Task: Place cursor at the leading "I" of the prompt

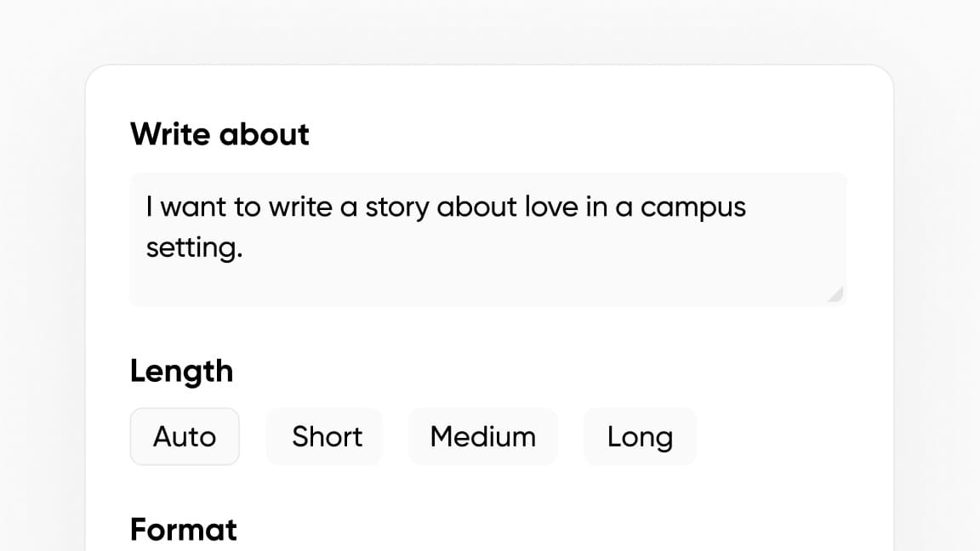Action: click(x=150, y=207)
